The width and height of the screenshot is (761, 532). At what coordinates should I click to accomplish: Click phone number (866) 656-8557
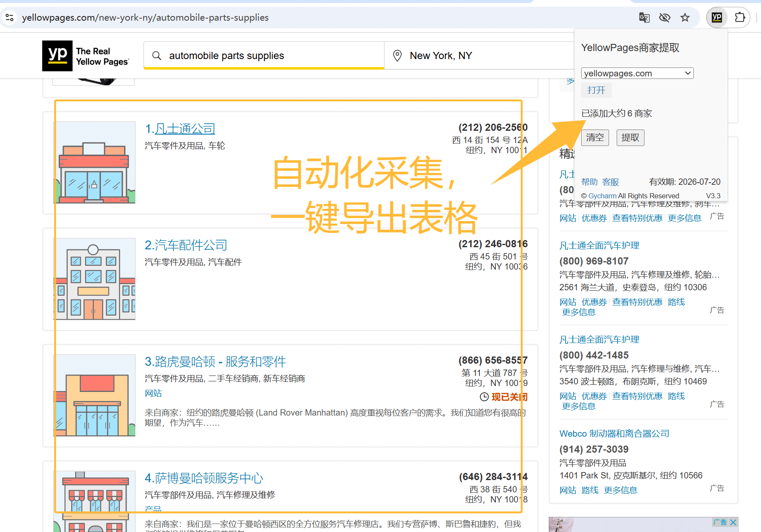[x=493, y=360]
